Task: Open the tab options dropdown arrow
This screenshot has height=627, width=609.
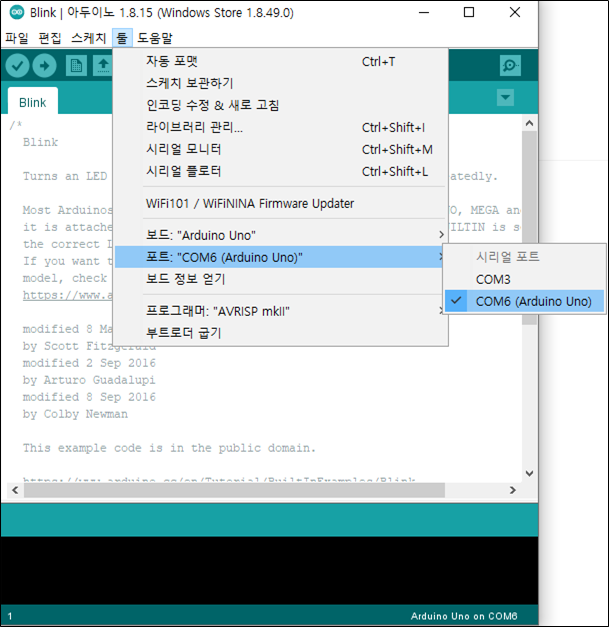Action: click(x=505, y=98)
